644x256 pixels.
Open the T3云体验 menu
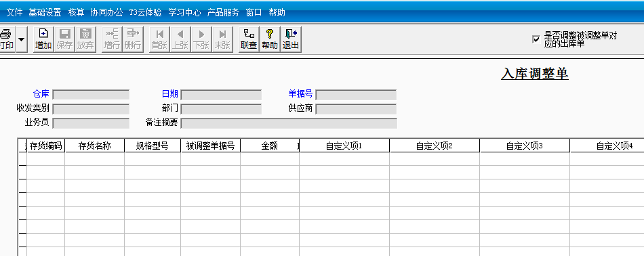pyautogui.click(x=145, y=12)
